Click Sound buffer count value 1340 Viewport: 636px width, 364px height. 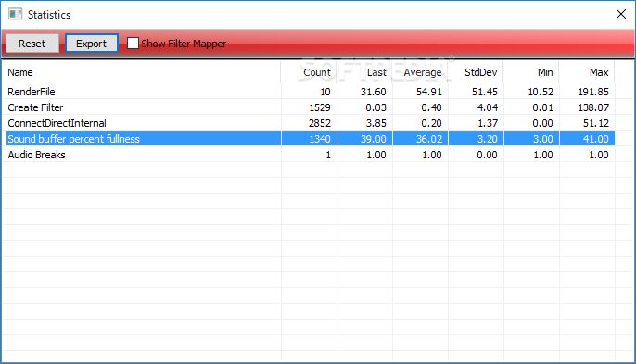click(320, 139)
